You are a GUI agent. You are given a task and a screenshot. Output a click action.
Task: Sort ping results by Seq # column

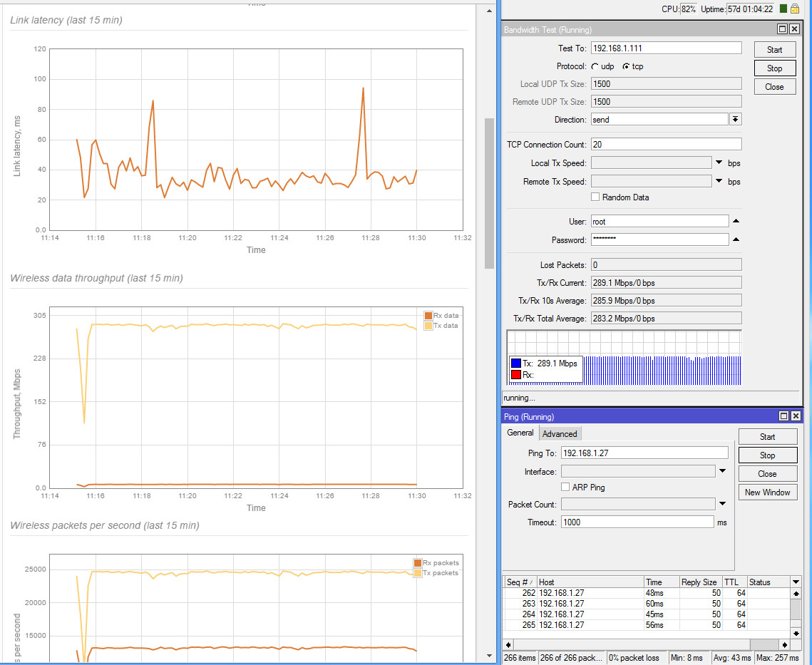click(520, 582)
